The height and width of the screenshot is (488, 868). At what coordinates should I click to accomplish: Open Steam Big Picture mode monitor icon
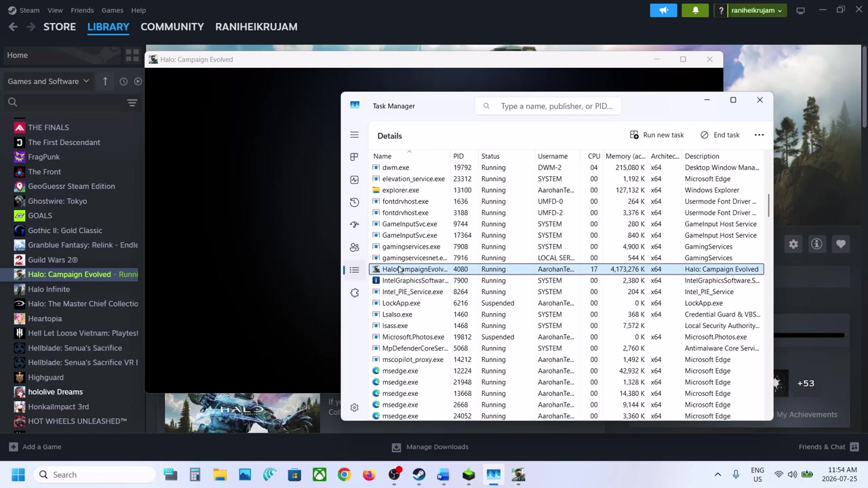[x=800, y=10]
